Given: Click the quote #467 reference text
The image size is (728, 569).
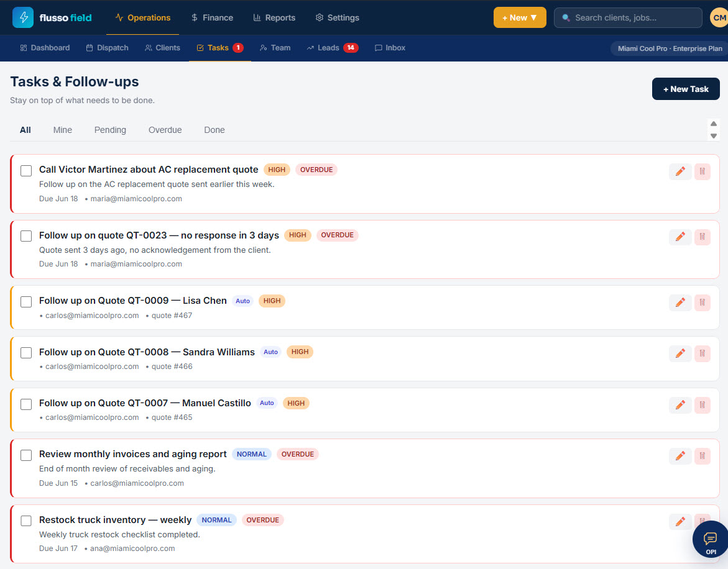Looking at the screenshot, I should [x=172, y=316].
